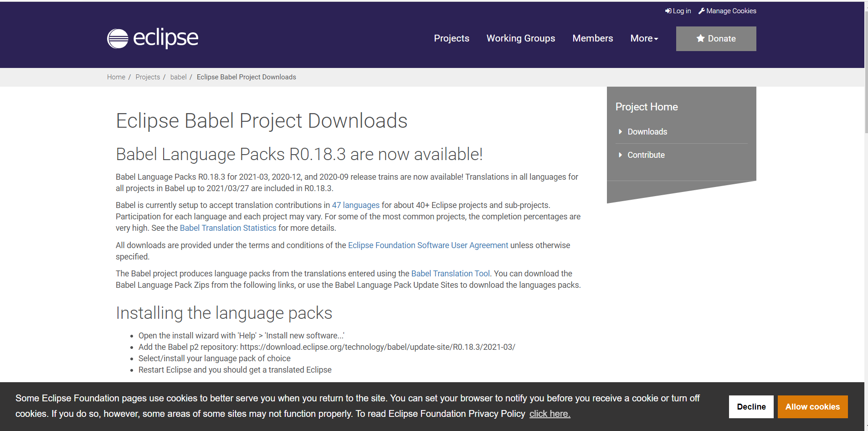Image resolution: width=868 pixels, height=431 pixels.
Task: Open the Projects menu item
Action: coord(452,38)
